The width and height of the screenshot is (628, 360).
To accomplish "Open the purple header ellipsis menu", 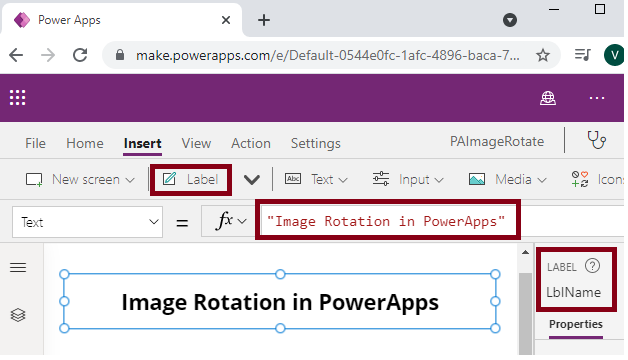I will click(597, 98).
